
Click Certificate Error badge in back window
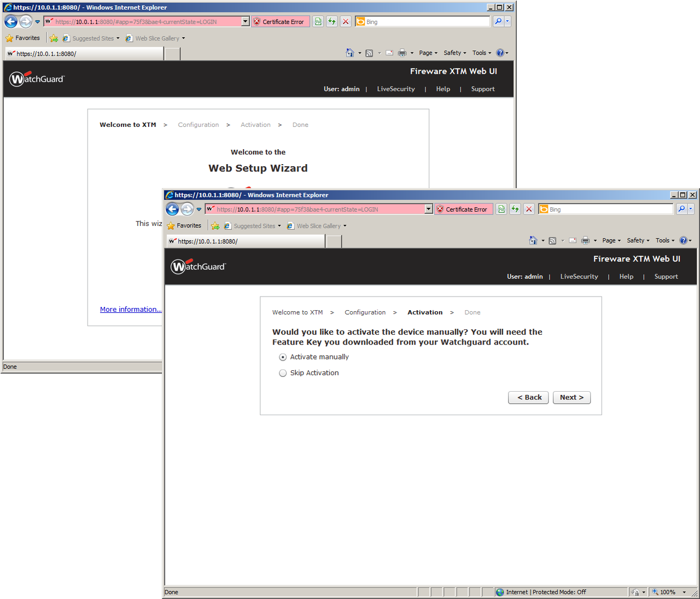(281, 22)
